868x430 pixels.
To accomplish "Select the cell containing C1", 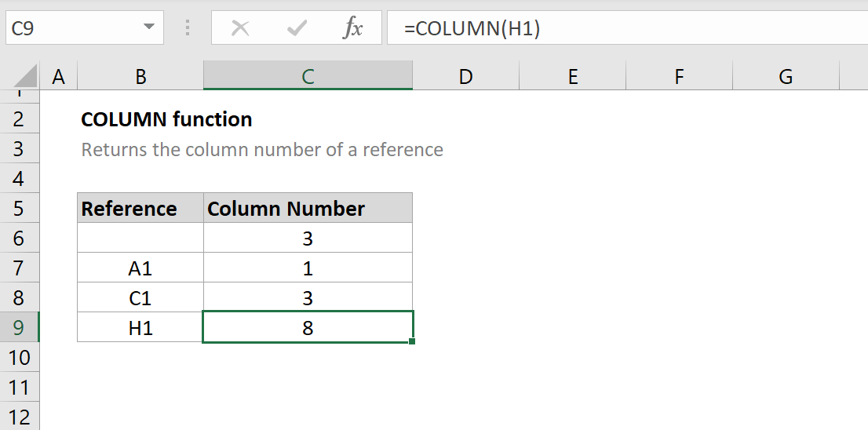I will 140,297.
